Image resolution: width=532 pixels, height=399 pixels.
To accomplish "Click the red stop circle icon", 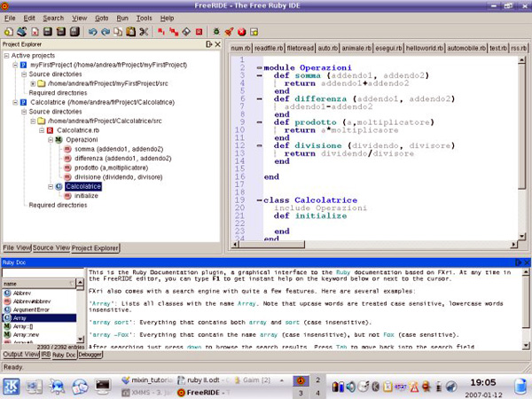I will point(241,32).
